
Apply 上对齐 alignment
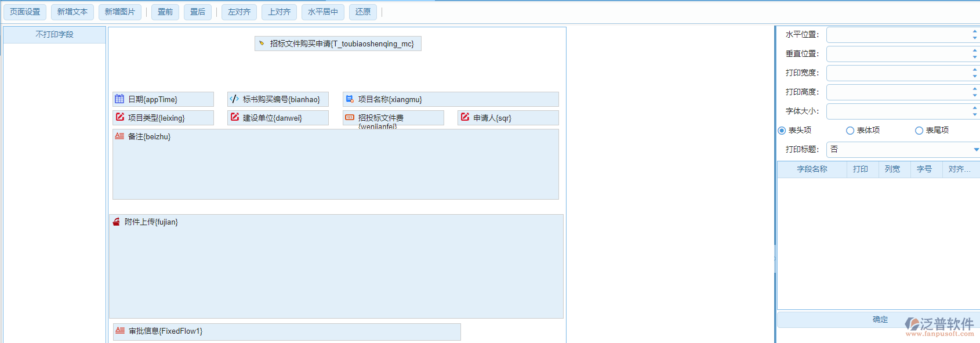click(280, 12)
